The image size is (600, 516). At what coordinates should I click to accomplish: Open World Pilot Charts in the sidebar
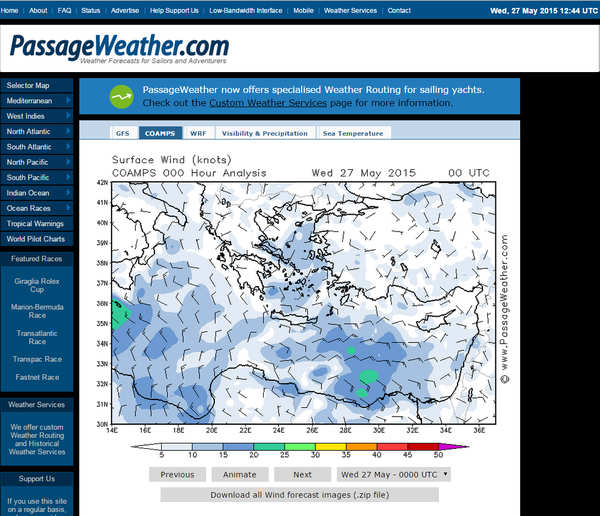coord(37,239)
